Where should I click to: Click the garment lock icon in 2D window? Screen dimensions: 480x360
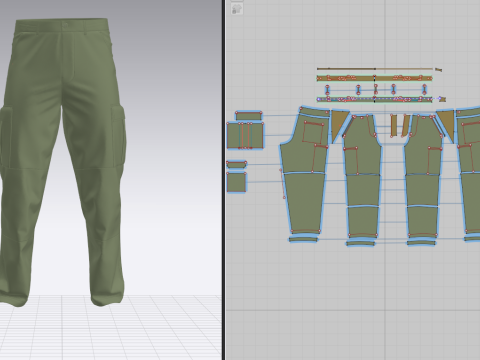click(237, 9)
